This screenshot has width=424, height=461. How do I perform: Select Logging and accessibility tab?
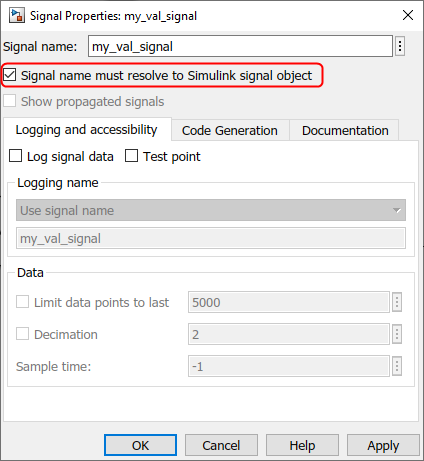coord(87,130)
